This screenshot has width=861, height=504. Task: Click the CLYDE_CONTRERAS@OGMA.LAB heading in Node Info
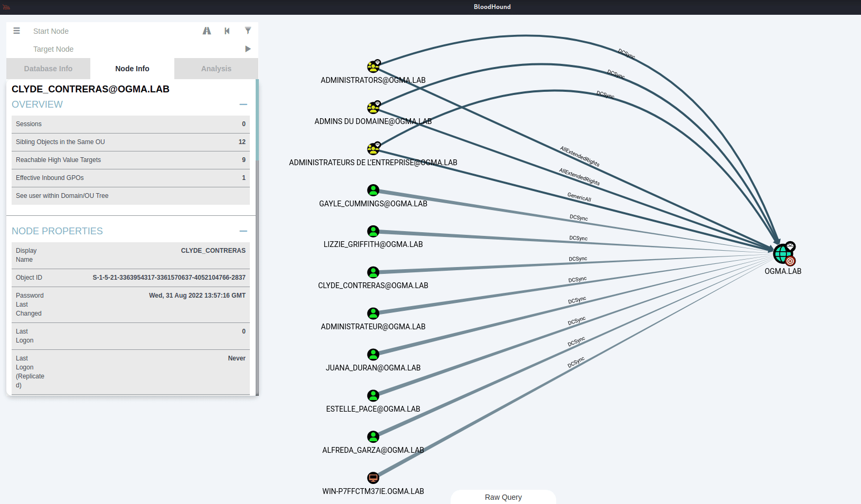pyautogui.click(x=90, y=89)
